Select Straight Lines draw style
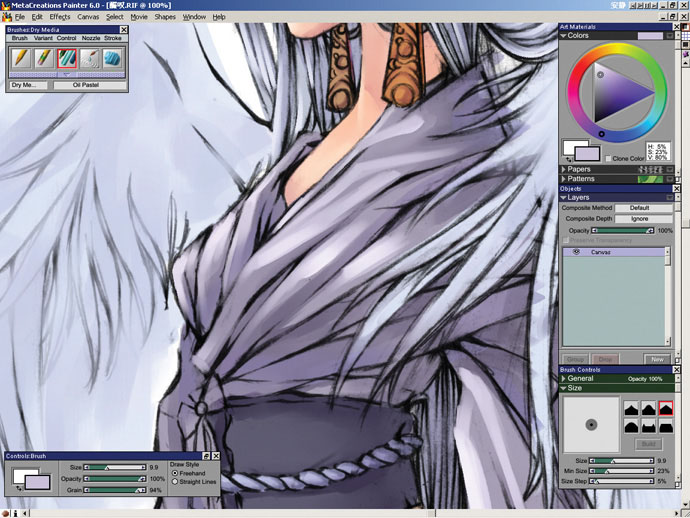 coord(175,482)
